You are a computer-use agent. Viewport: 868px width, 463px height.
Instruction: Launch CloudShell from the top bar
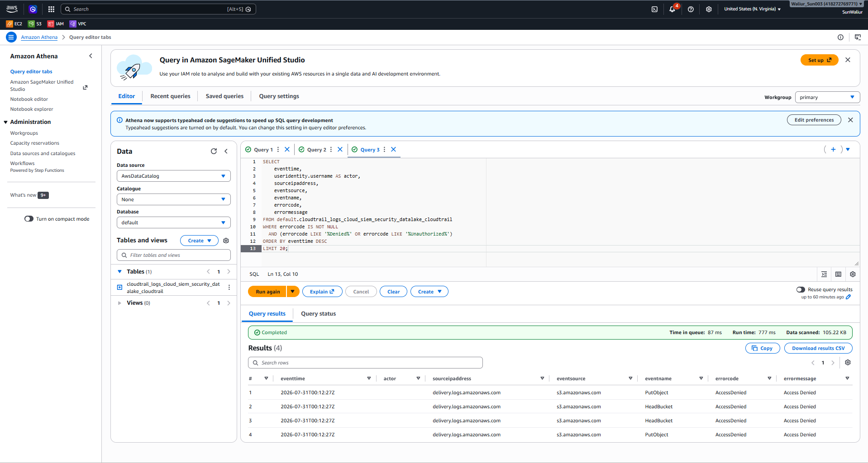point(654,9)
